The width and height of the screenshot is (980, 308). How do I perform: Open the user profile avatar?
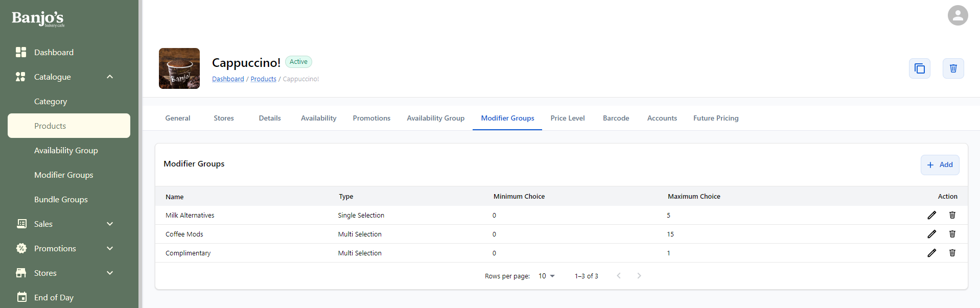[958, 15]
